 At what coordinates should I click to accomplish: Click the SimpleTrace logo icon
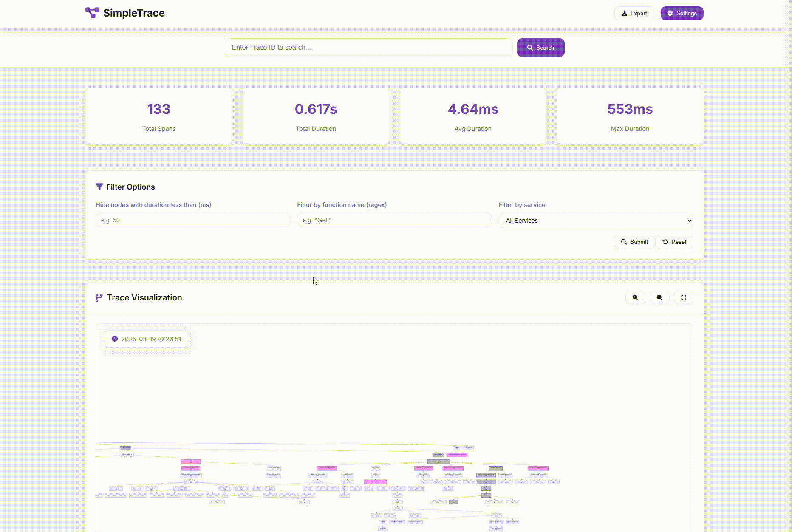tap(92, 13)
